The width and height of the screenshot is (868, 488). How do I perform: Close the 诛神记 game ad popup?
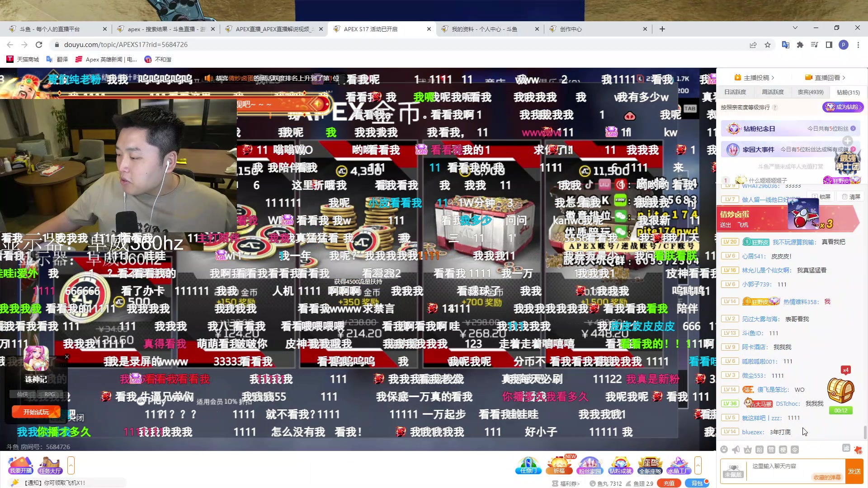(x=67, y=357)
